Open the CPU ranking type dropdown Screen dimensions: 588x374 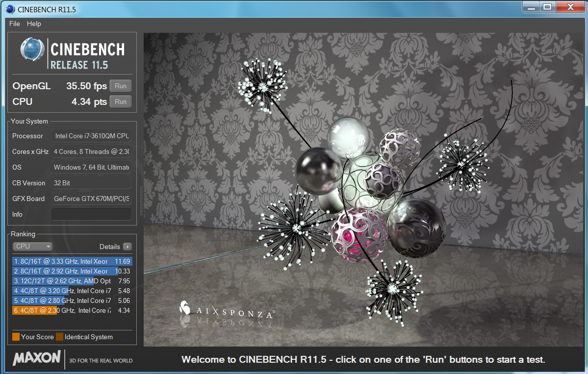click(x=33, y=246)
